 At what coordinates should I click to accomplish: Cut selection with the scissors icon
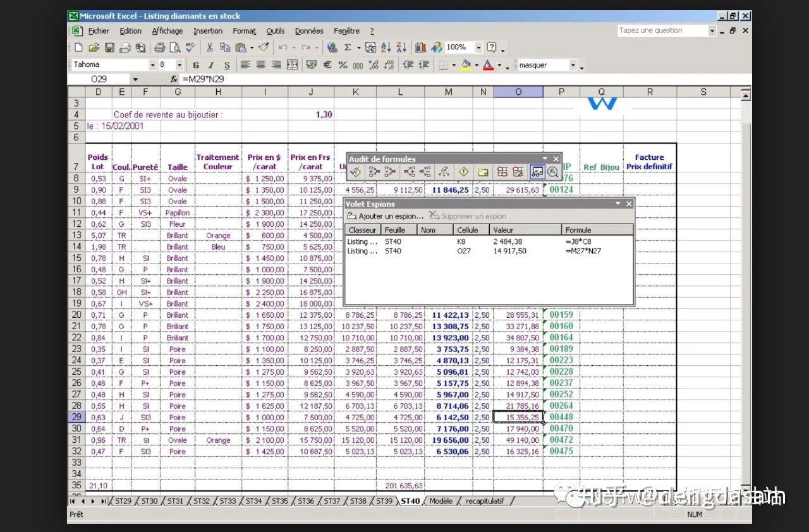tap(210, 48)
